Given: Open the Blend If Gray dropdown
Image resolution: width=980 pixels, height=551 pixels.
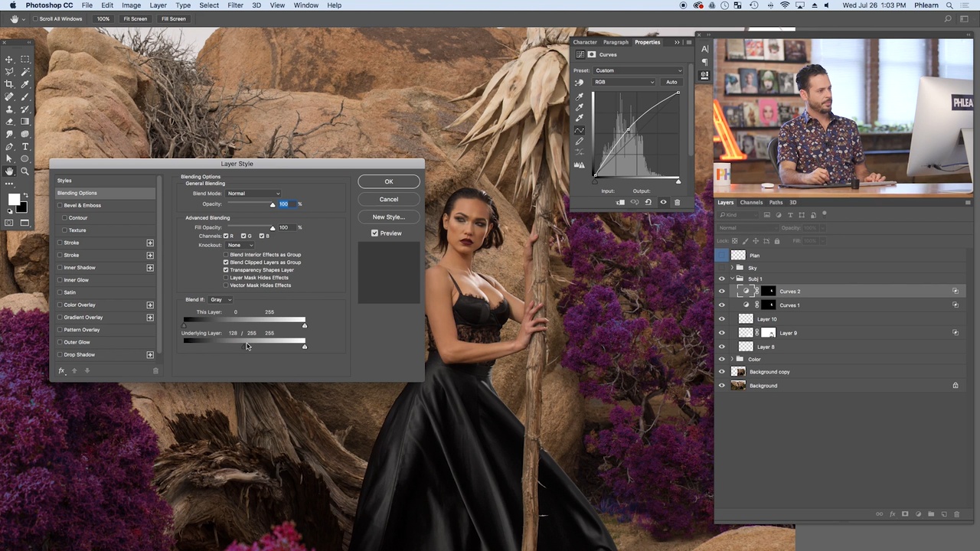Looking at the screenshot, I should tap(220, 299).
